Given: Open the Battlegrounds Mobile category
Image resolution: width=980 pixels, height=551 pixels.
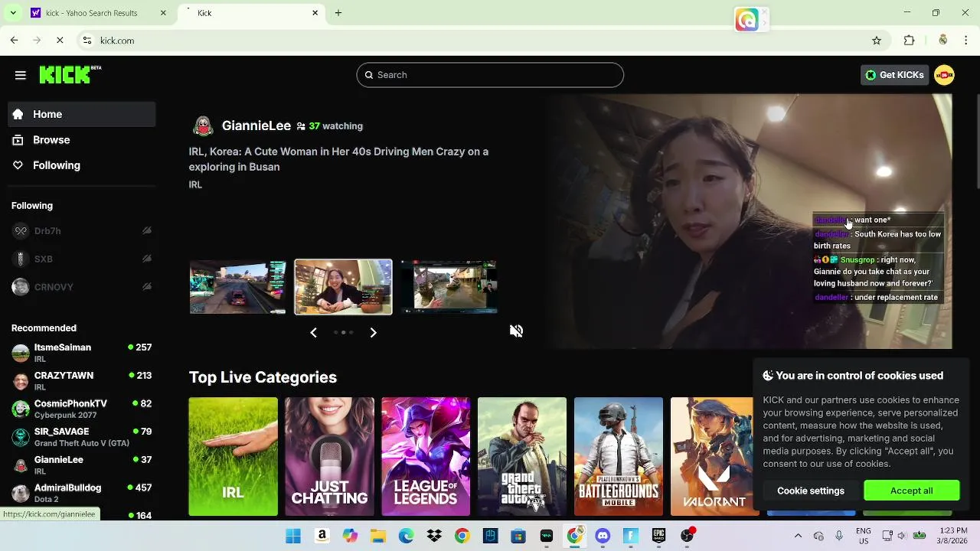Looking at the screenshot, I should (619, 456).
